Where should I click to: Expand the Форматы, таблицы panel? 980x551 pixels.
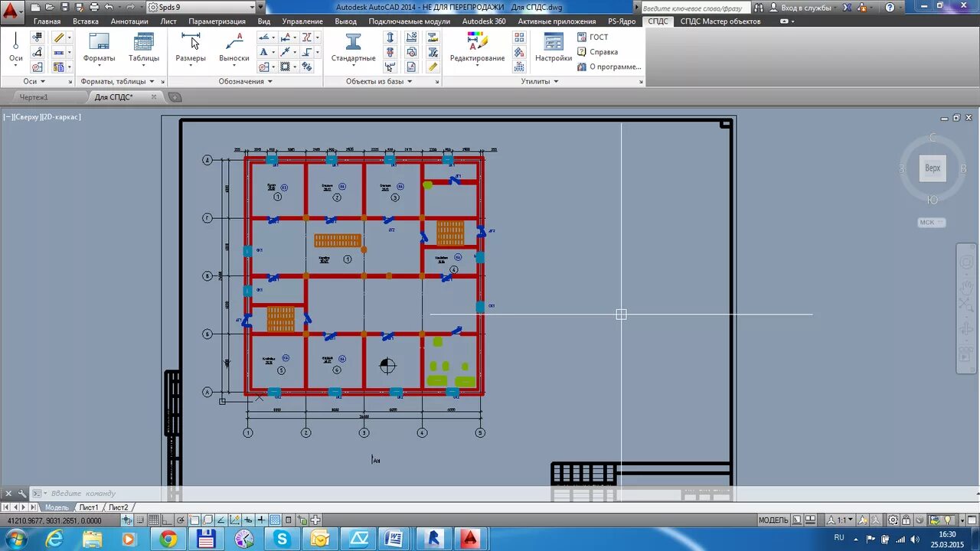click(118, 81)
